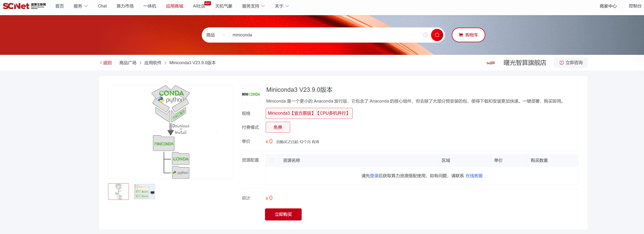644x234 pixels.
Task: Open the 算力市场 navigation item
Action: point(125,6)
